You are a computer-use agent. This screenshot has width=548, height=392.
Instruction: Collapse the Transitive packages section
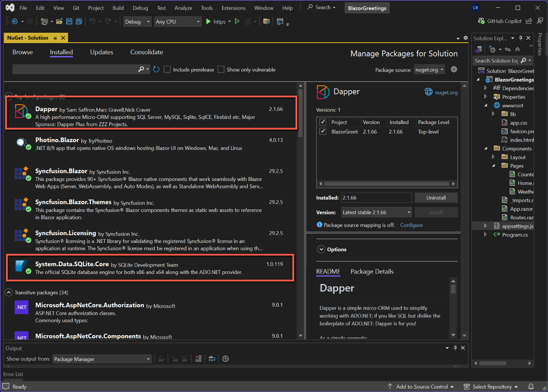click(9, 292)
